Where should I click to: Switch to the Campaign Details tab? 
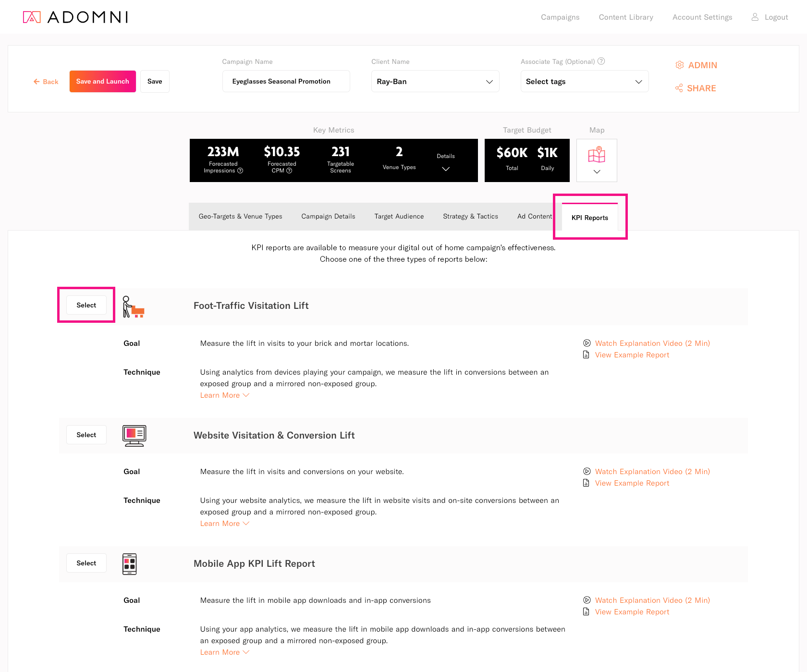[328, 217]
